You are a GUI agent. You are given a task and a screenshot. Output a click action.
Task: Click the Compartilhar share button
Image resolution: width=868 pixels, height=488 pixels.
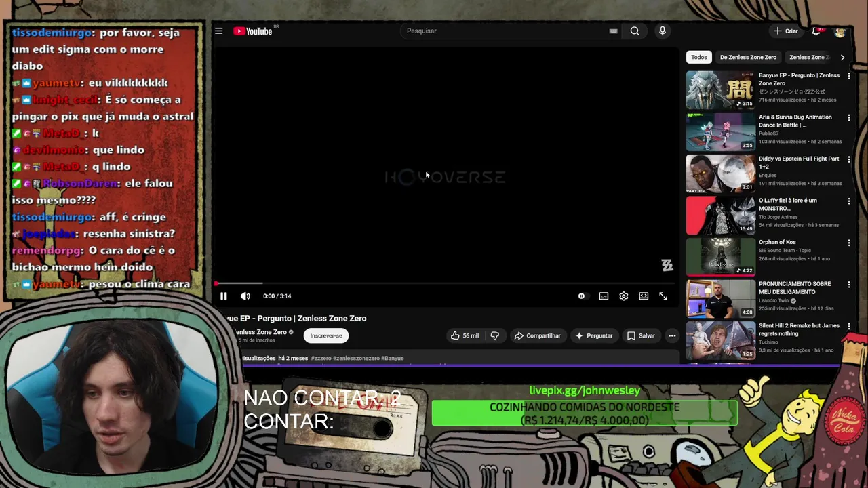coord(537,335)
